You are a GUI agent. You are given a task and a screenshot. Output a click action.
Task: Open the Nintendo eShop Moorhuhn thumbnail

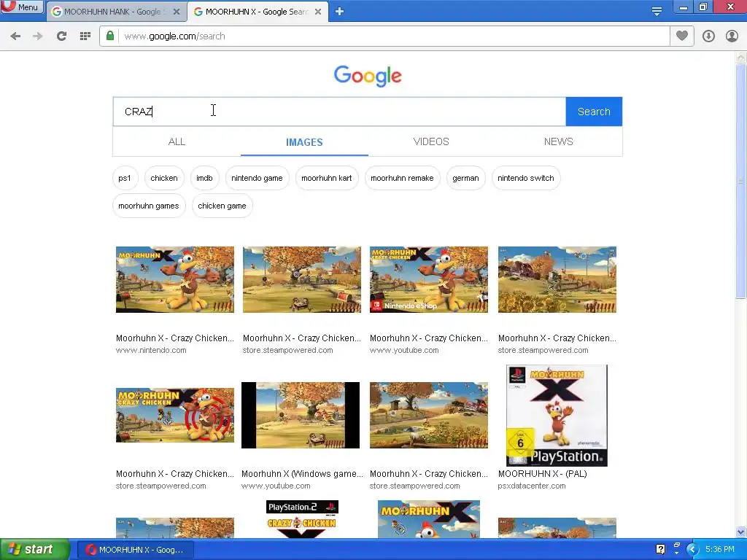click(429, 279)
